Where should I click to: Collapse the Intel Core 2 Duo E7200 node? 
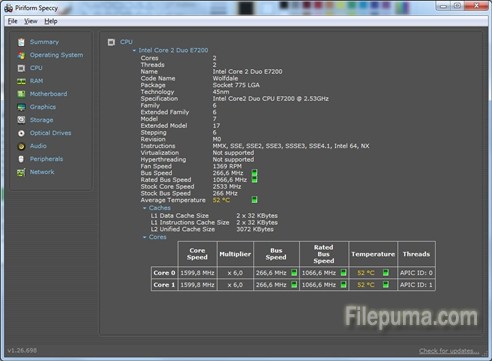(134, 50)
